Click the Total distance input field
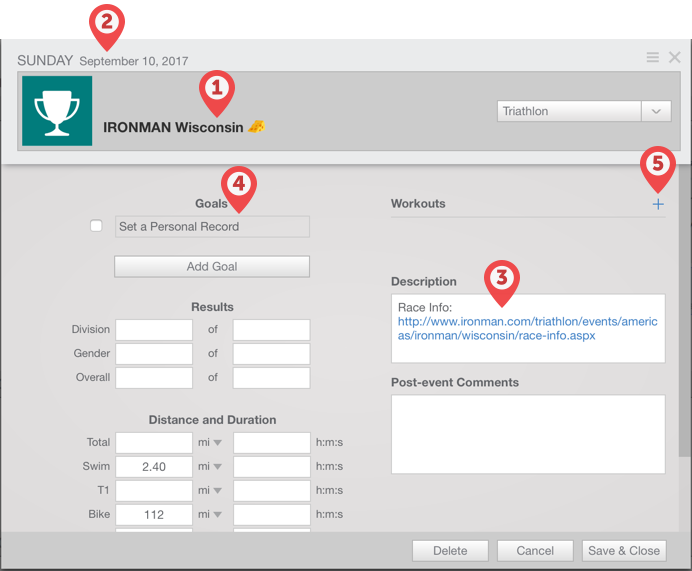 (154, 443)
